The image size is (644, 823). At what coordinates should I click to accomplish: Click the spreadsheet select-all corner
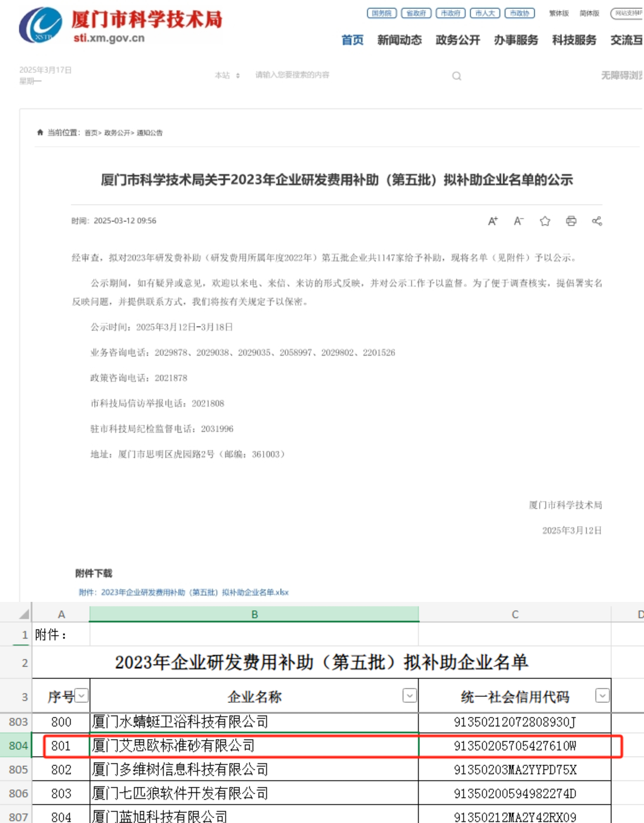click(24, 614)
